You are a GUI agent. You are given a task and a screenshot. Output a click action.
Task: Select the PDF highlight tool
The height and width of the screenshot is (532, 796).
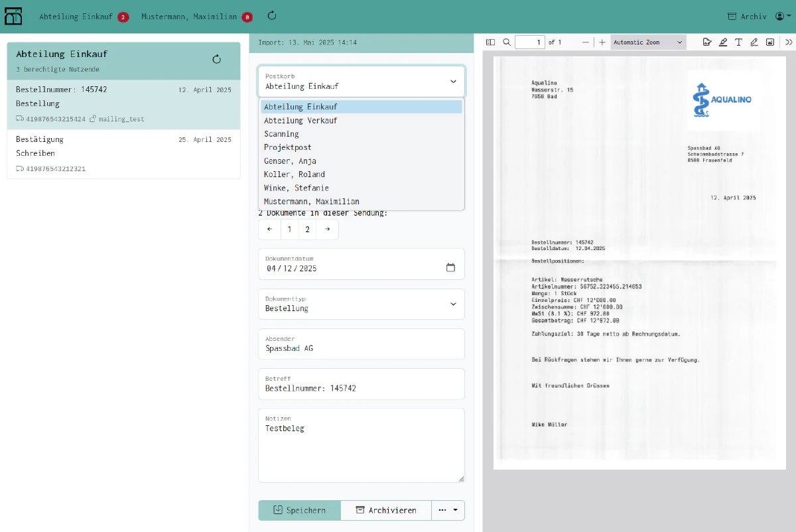point(723,42)
